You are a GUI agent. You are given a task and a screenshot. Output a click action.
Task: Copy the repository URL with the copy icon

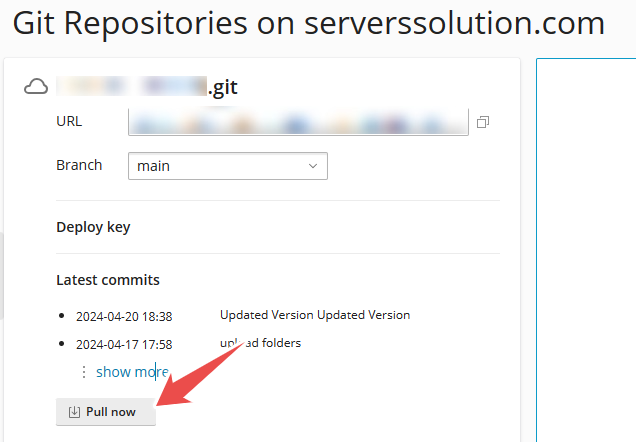483,122
